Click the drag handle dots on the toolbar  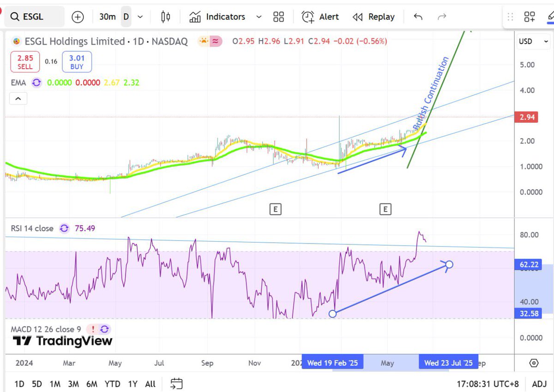tap(510, 17)
